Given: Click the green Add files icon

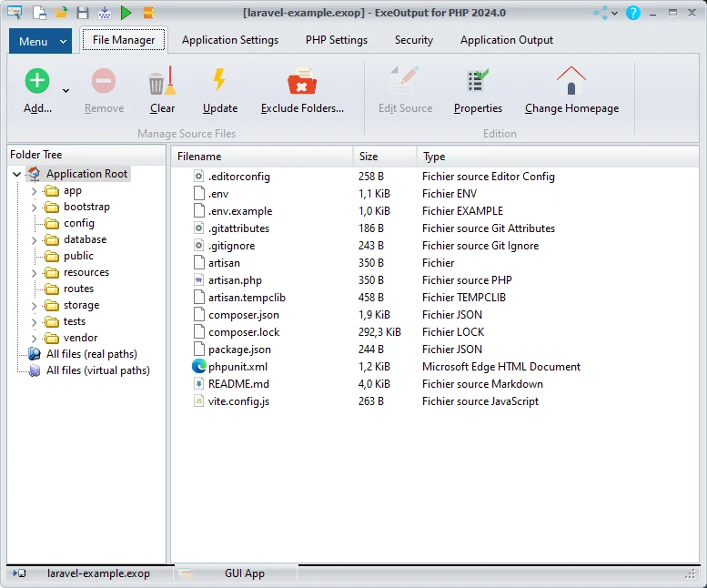Looking at the screenshot, I should [36, 82].
